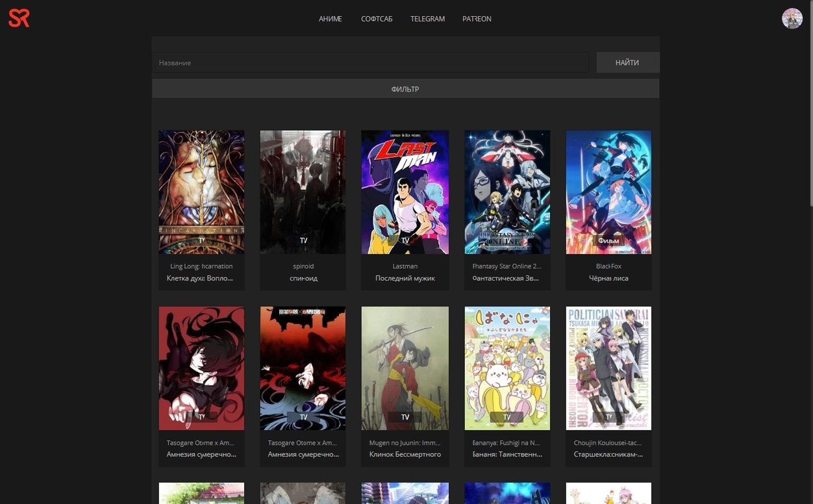Click the 'Mugen no Juunin: Imm...' text
813x504 pixels.
[405, 443]
